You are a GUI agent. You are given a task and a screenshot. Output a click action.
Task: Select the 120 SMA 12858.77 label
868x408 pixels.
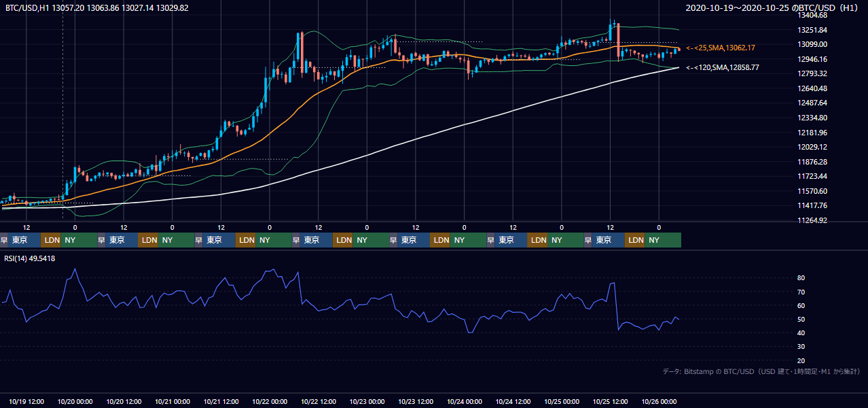(723, 68)
